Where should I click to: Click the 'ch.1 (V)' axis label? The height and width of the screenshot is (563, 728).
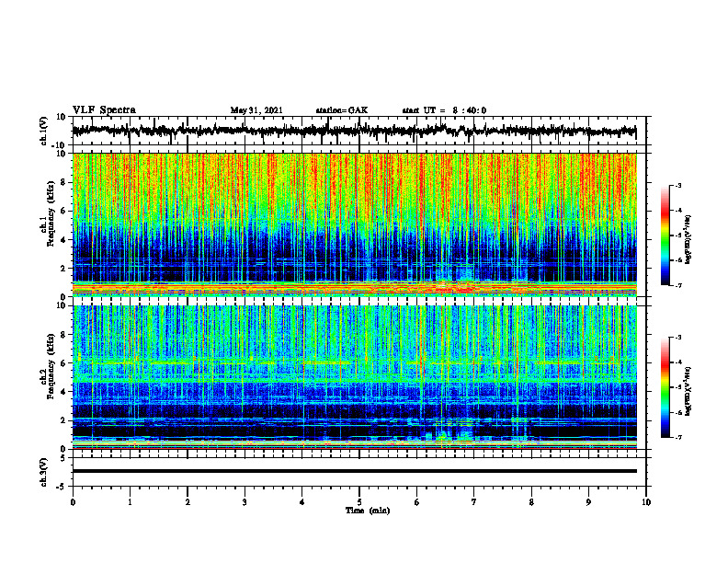coord(44,131)
